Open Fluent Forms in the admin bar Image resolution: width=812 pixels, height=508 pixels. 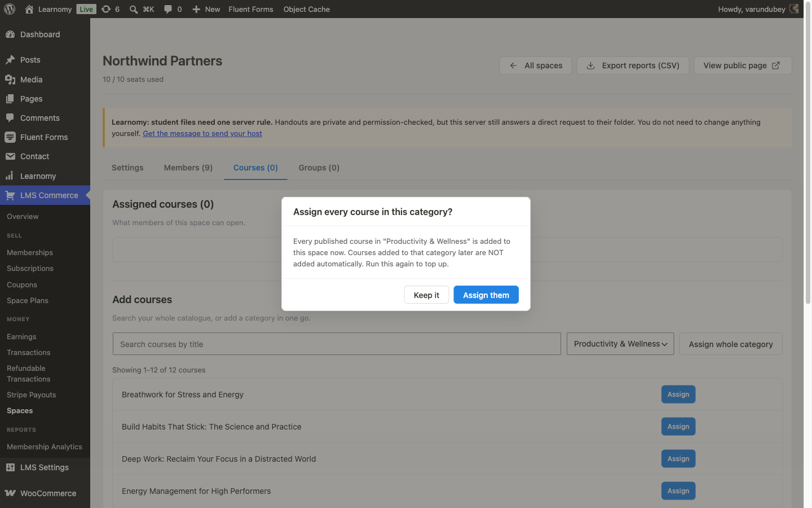(251, 9)
